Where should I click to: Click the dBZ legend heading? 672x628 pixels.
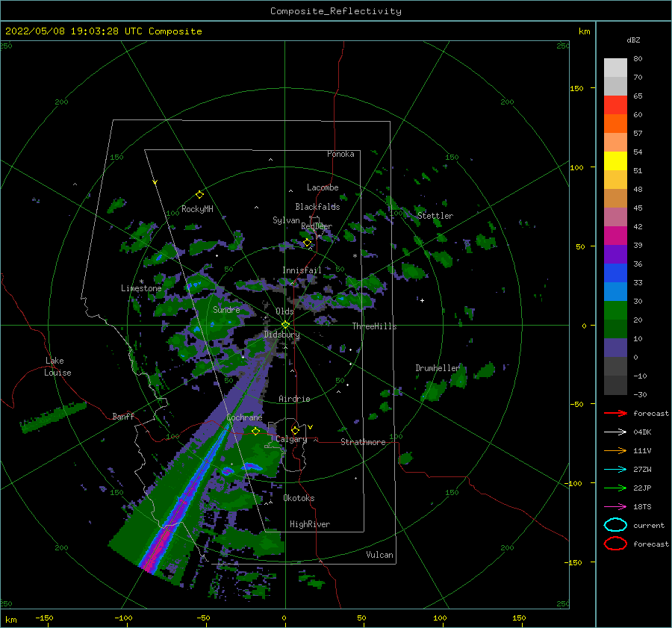(633, 40)
